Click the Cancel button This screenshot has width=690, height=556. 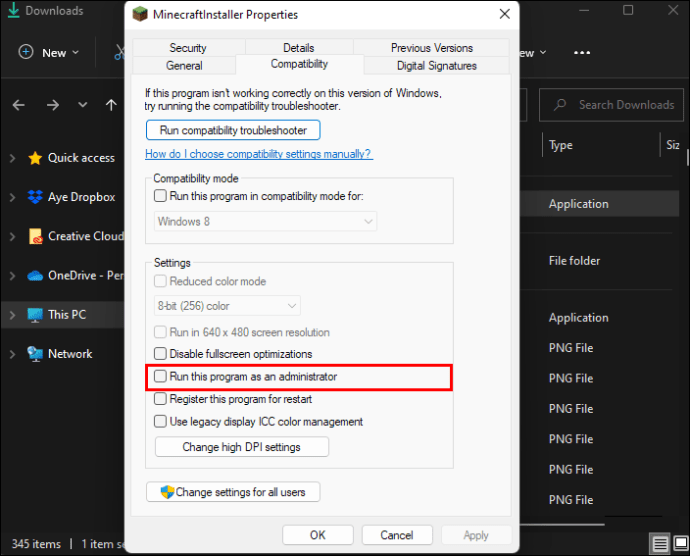(397, 535)
